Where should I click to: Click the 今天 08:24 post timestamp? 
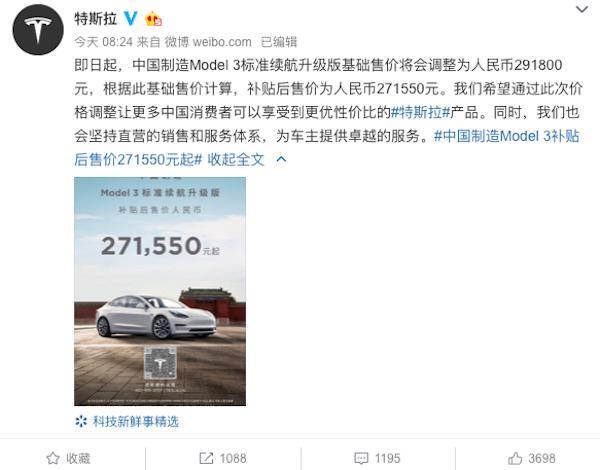pyautogui.click(x=103, y=42)
